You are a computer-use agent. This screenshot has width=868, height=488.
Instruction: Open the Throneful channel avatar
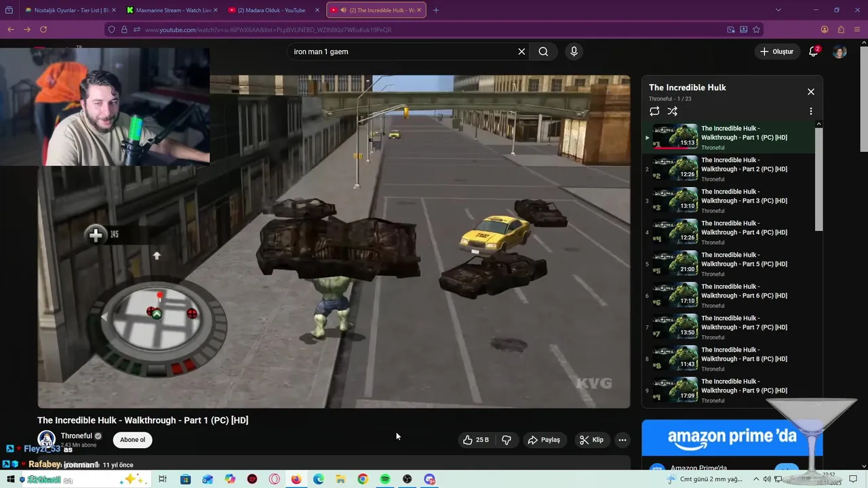coord(46,439)
